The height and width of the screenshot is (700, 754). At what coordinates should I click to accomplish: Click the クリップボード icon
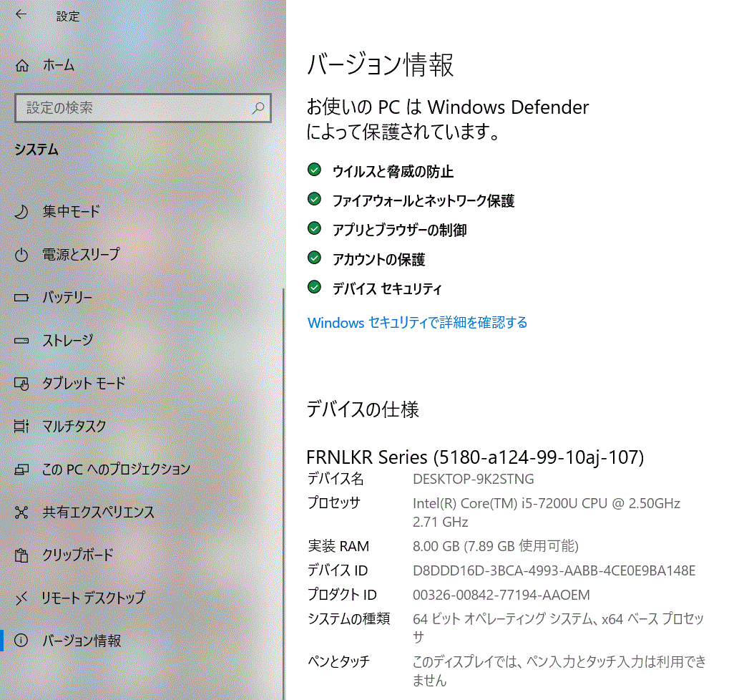21,555
